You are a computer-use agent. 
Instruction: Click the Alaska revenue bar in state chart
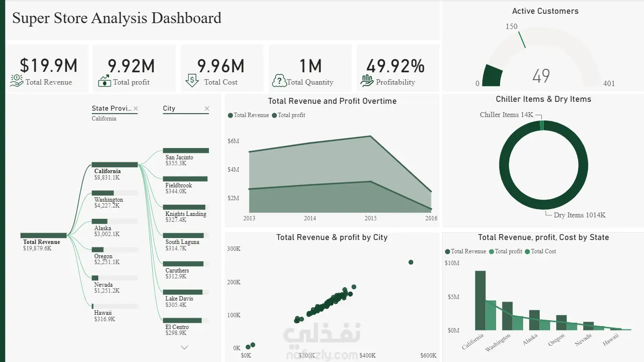pyautogui.click(x=534, y=320)
